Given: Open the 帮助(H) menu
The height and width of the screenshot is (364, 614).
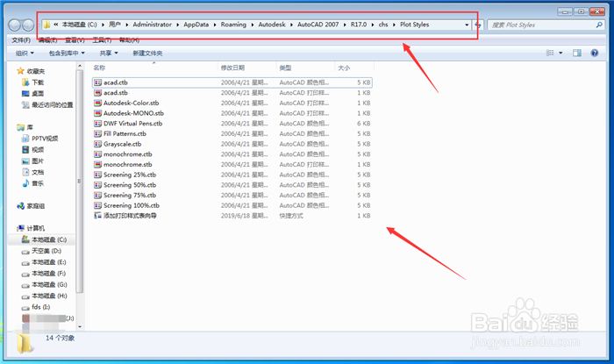Looking at the screenshot, I should click(x=129, y=40).
